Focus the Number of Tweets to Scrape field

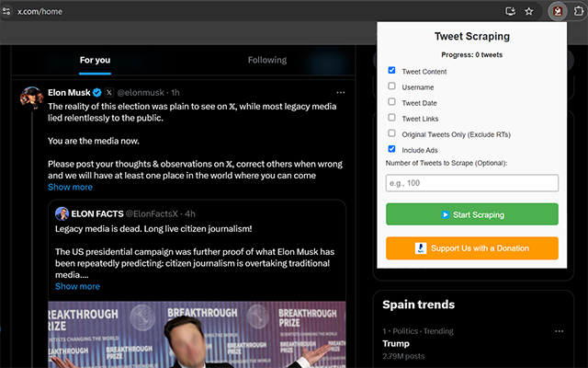[x=472, y=183]
